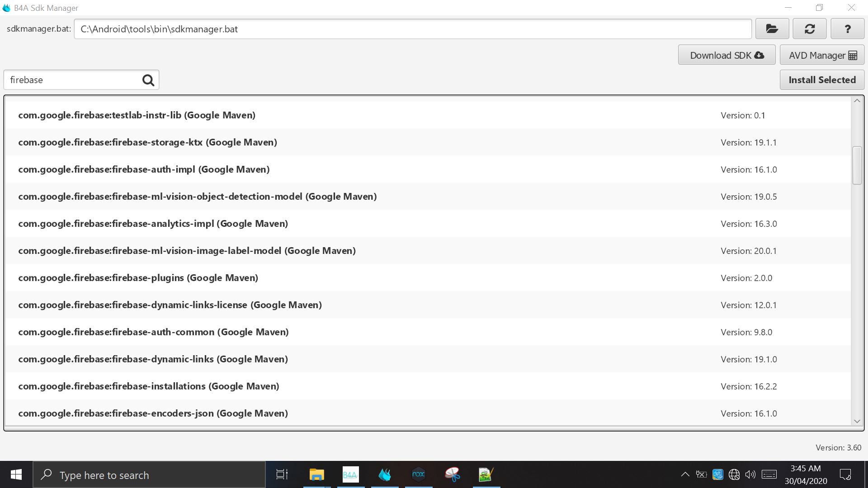Select firebase-analytics-impl package row
Viewport: 868px width, 488px height.
[x=428, y=224]
